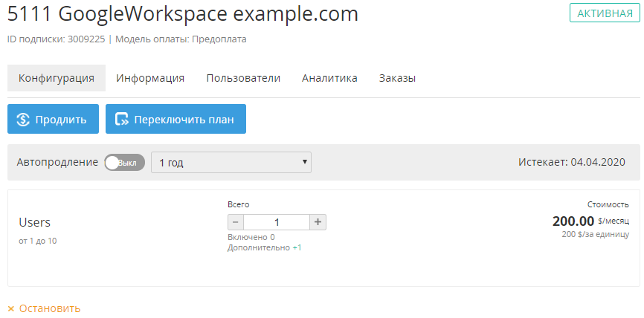Click the arrow of the period dropdown
Viewport: 644px width, 318px height.
(x=304, y=163)
